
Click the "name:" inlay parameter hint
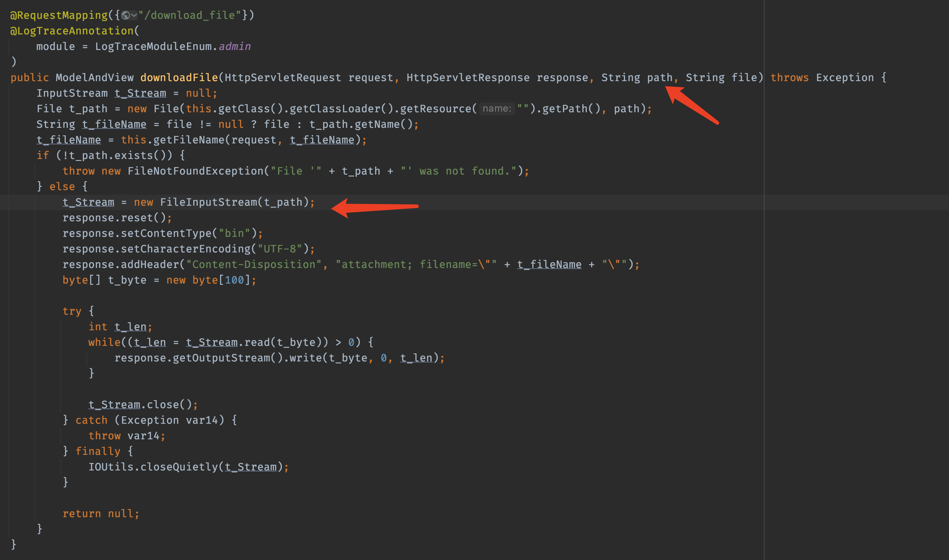(x=497, y=109)
